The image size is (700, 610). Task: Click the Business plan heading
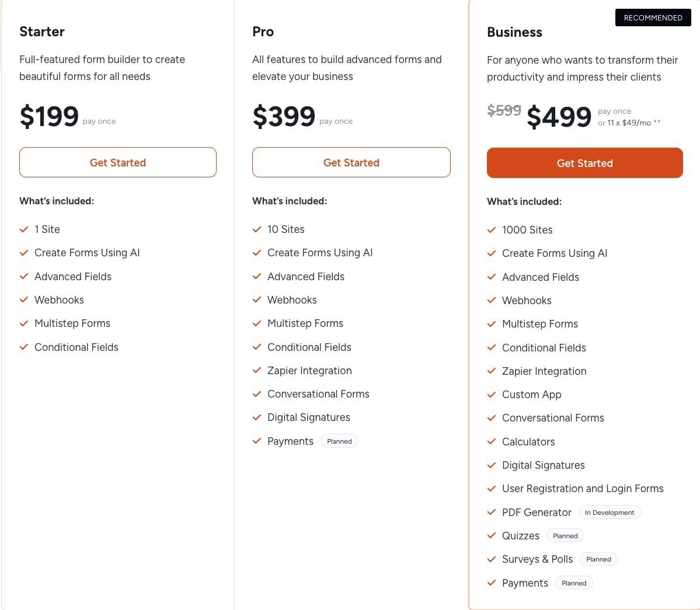tap(514, 32)
